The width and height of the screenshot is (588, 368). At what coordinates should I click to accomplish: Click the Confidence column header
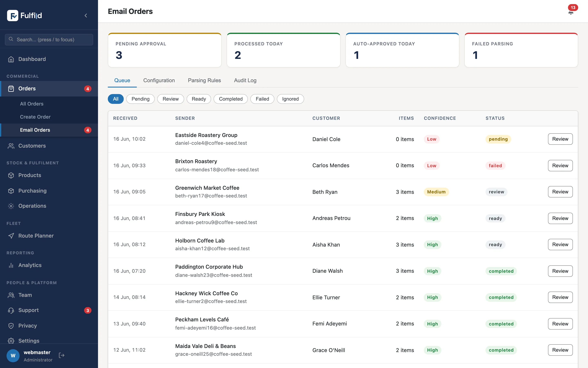440,118
